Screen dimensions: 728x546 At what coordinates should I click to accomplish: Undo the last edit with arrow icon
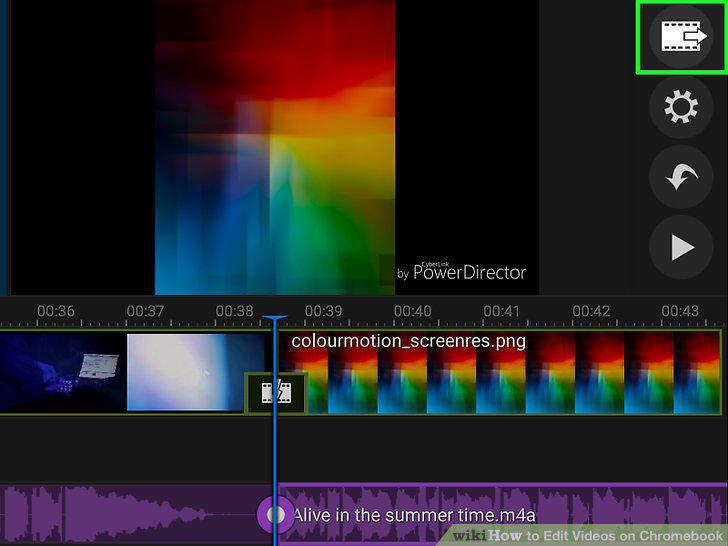(x=681, y=177)
